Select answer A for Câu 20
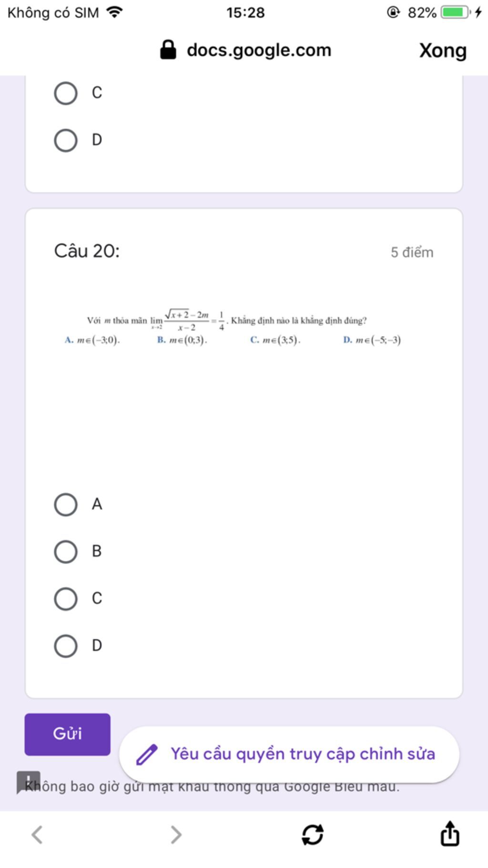Screen dimensions: 488x868 click(66, 505)
